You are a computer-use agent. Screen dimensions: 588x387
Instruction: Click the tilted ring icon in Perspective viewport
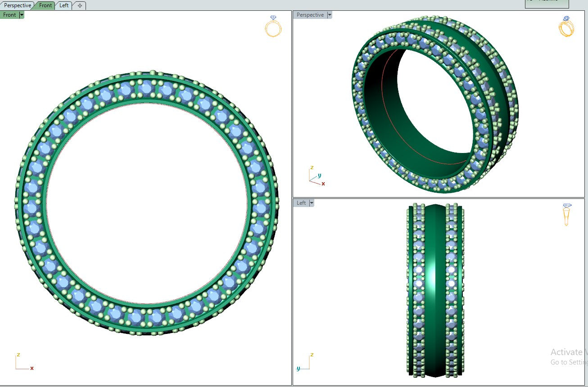click(x=566, y=27)
